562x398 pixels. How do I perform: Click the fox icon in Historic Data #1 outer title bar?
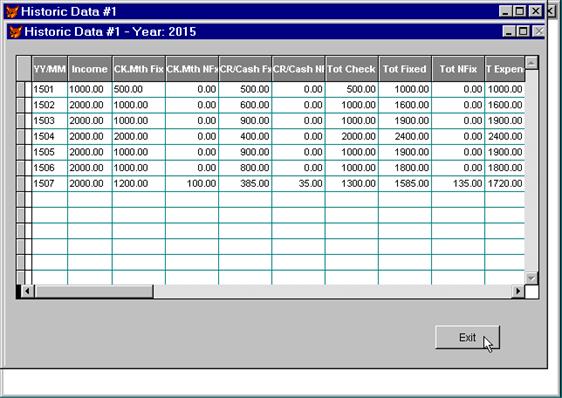[12, 12]
